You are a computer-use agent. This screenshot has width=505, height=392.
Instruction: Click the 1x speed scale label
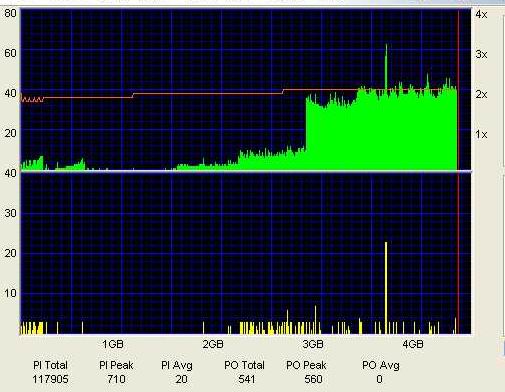(x=481, y=134)
